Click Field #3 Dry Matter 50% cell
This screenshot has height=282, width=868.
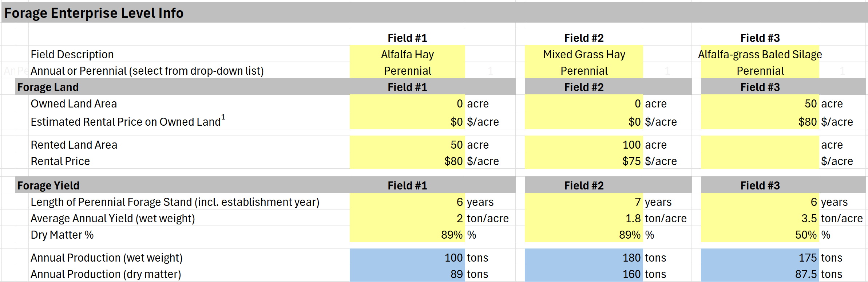point(760,235)
